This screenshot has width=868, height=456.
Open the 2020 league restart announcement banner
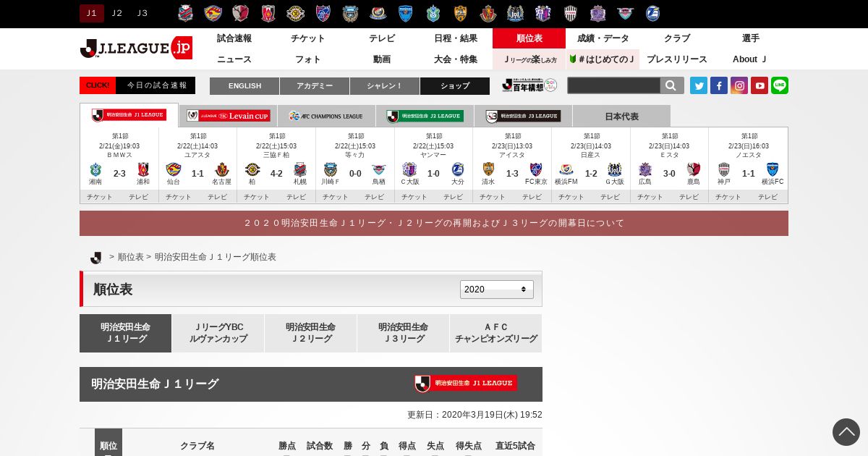tap(434, 223)
